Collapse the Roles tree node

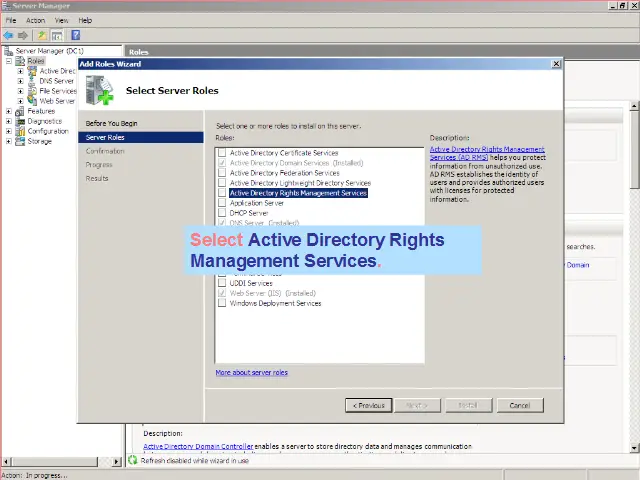coord(8,61)
